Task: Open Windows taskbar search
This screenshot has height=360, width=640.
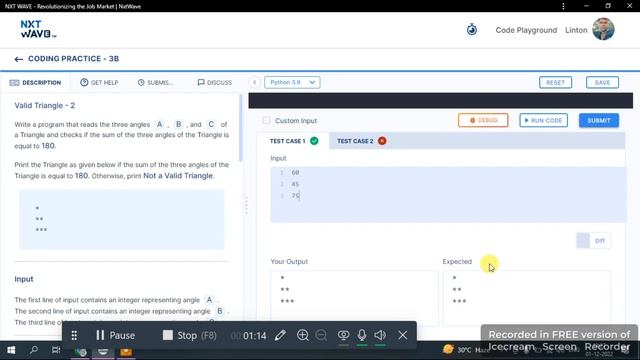Action: 34,350
